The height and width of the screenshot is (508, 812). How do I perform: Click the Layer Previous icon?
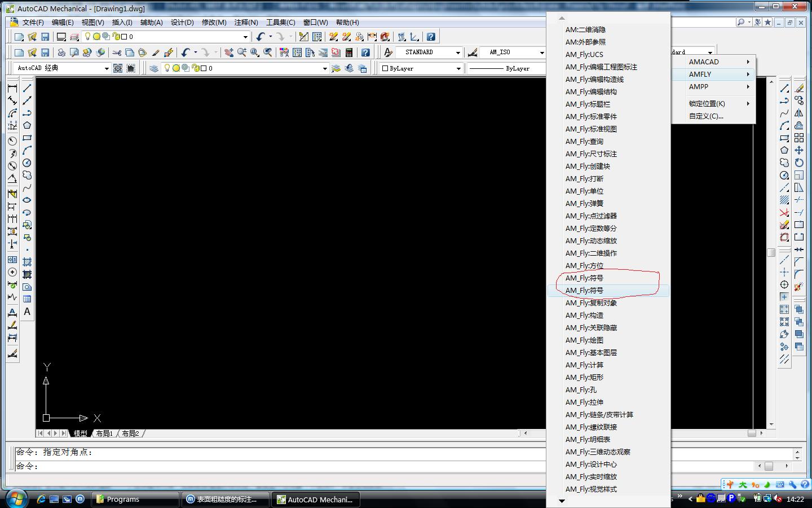(349, 68)
